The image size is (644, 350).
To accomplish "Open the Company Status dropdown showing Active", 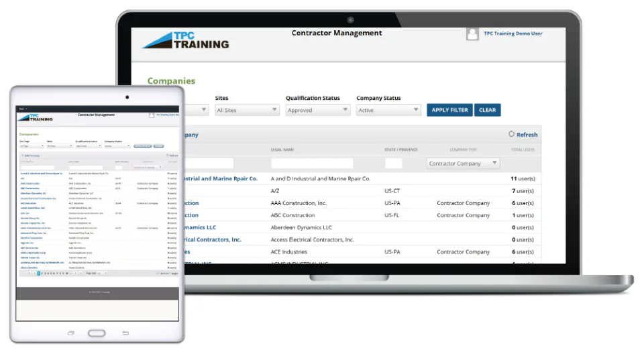I will [x=388, y=110].
